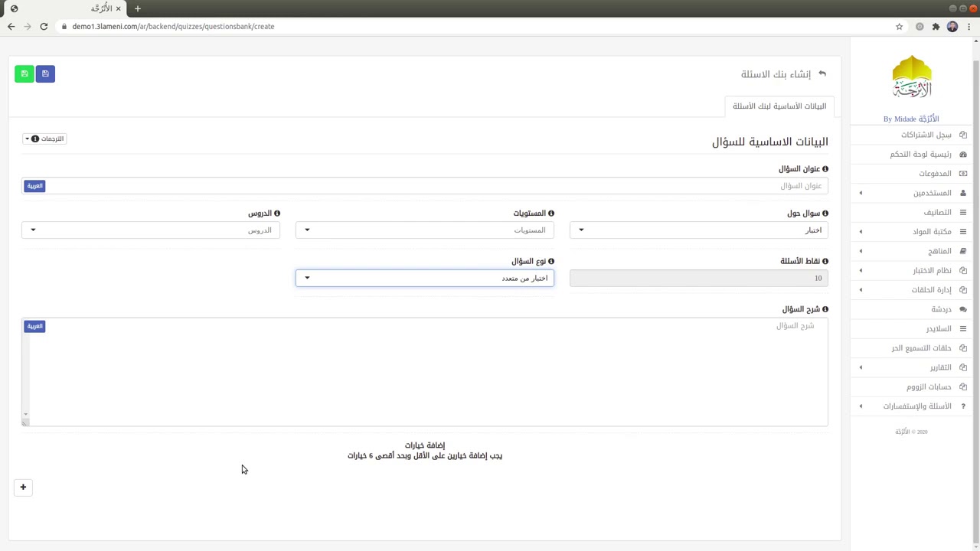Image resolution: width=980 pixels, height=551 pixels.
Task: Click the info icon beside شرح السؤال
Action: tap(825, 309)
